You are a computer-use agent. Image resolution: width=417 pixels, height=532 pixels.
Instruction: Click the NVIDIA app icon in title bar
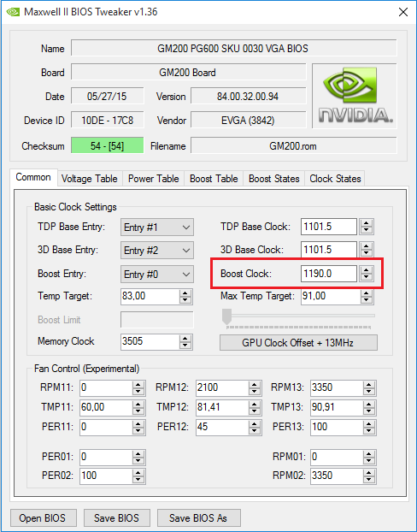13,12
